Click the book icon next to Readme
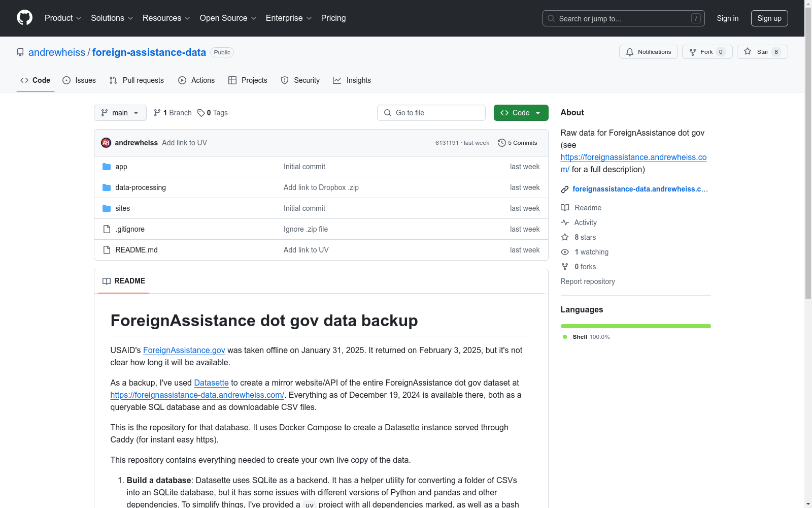Screen dimensions: 812x508 click(565, 208)
